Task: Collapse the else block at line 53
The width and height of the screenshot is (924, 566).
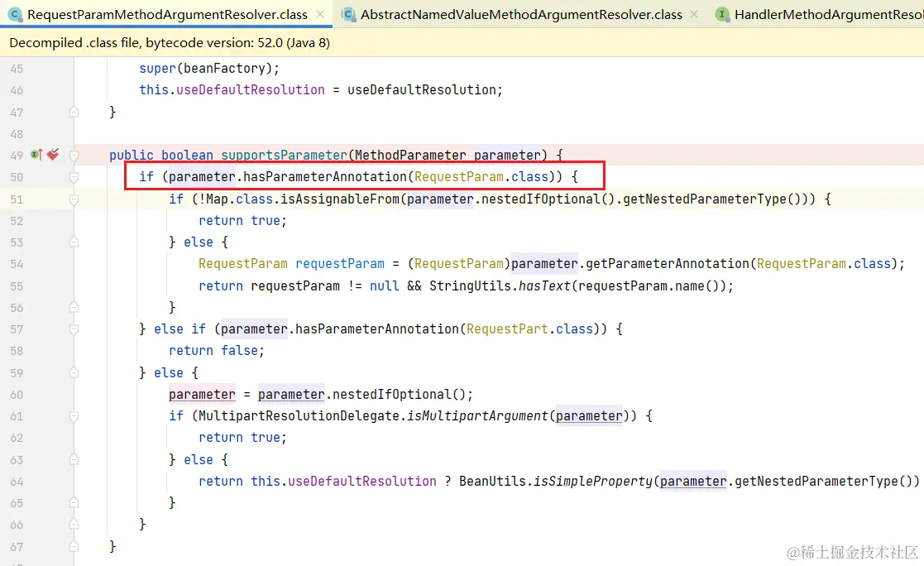Action: click(x=74, y=242)
